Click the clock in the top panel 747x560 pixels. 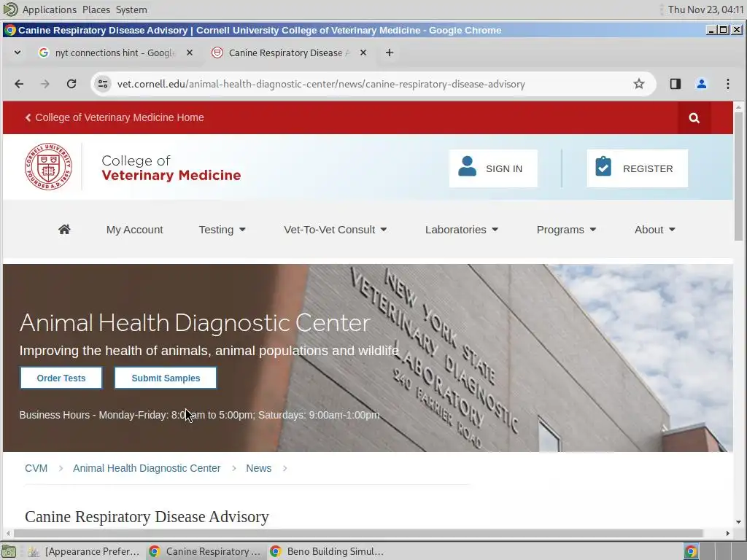[705, 9]
